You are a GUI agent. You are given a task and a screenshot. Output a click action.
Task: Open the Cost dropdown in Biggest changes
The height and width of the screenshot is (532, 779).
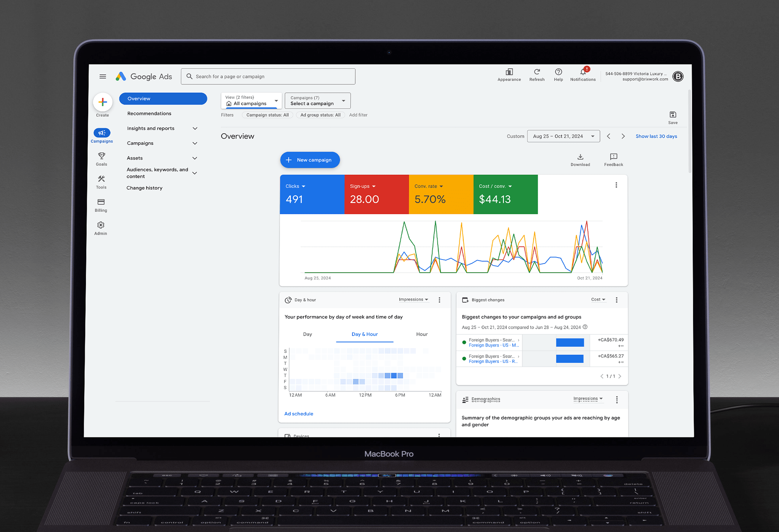(x=598, y=299)
